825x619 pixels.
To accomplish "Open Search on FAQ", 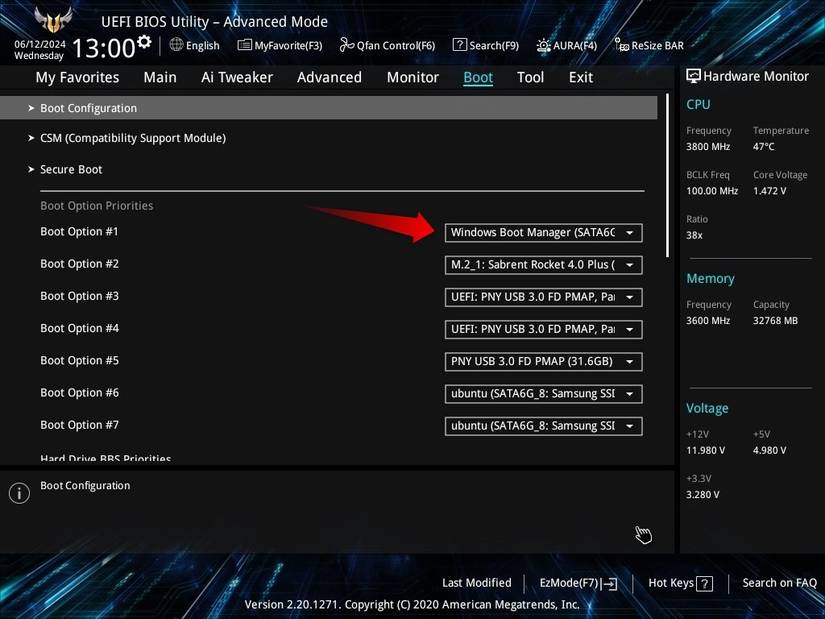I will coord(779,583).
